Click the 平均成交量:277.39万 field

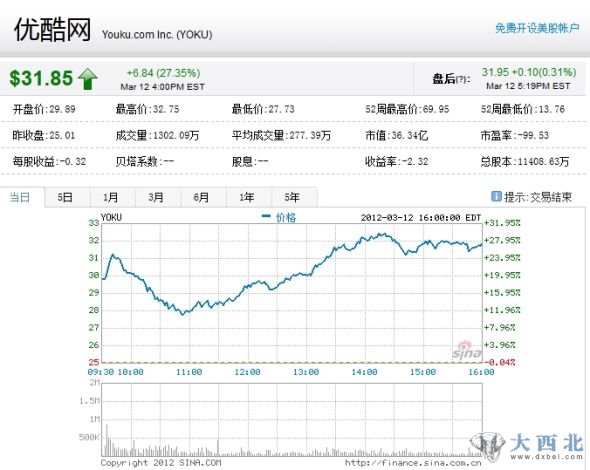point(281,135)
